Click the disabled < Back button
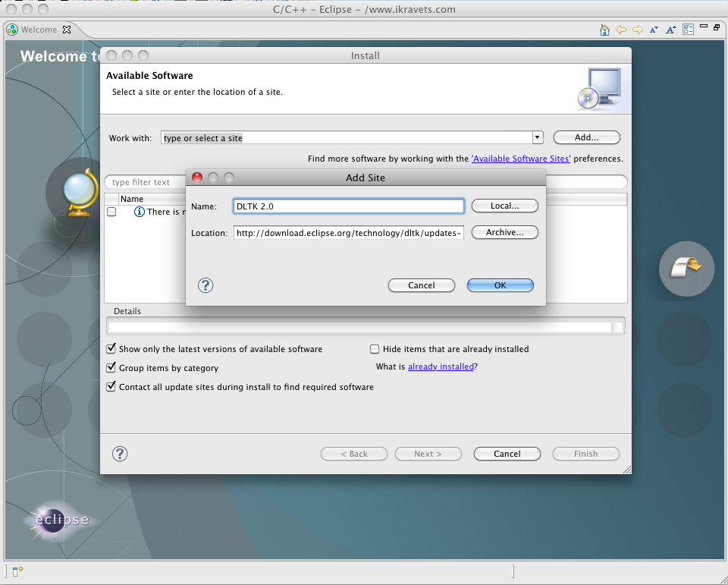Viewport: 728px width, 585px height. pos(354,454)
